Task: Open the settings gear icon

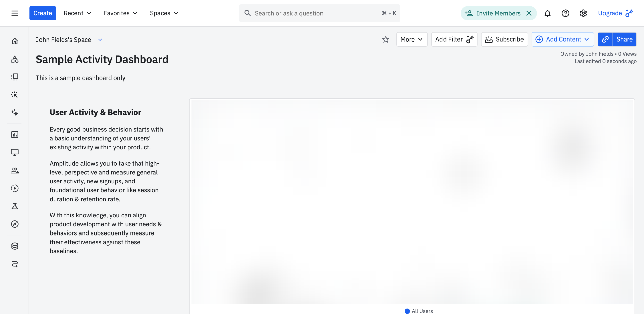Action: tap(583, 13)
